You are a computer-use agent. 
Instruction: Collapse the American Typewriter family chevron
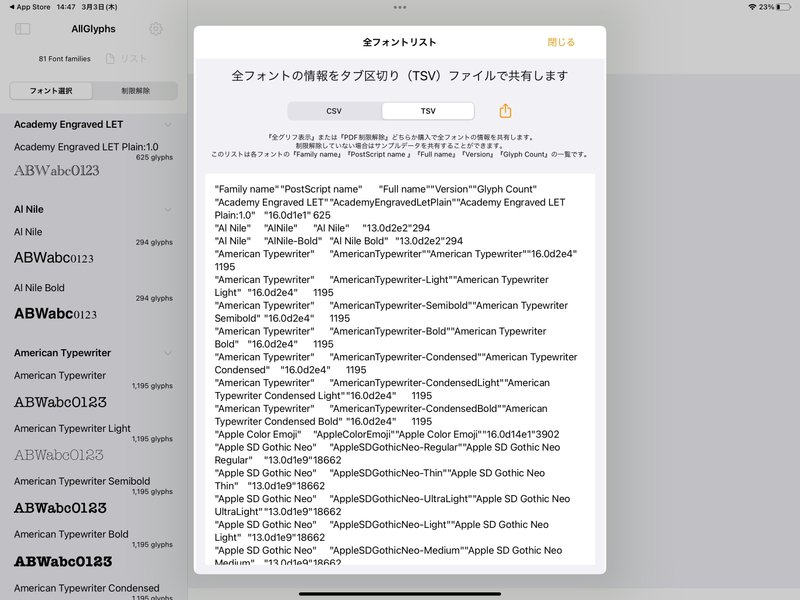[168, 353]
